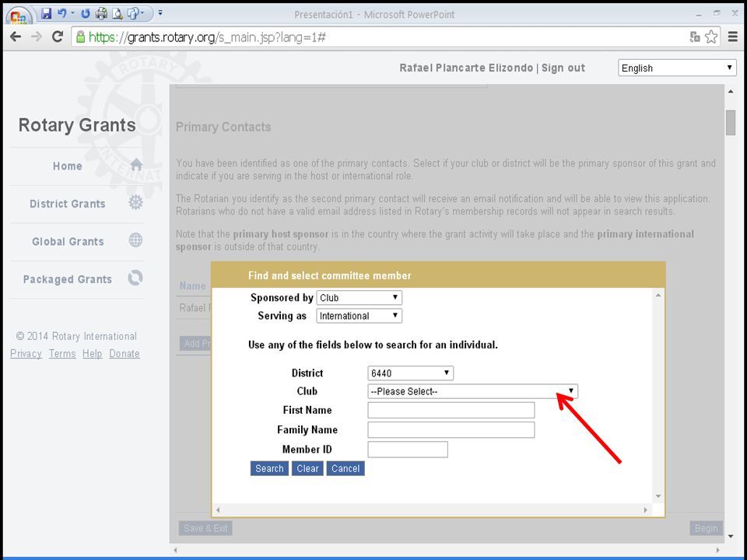Screen dimensions: 747x560
Task: Open Global Grants in sidebar
Action: [68, 241]
